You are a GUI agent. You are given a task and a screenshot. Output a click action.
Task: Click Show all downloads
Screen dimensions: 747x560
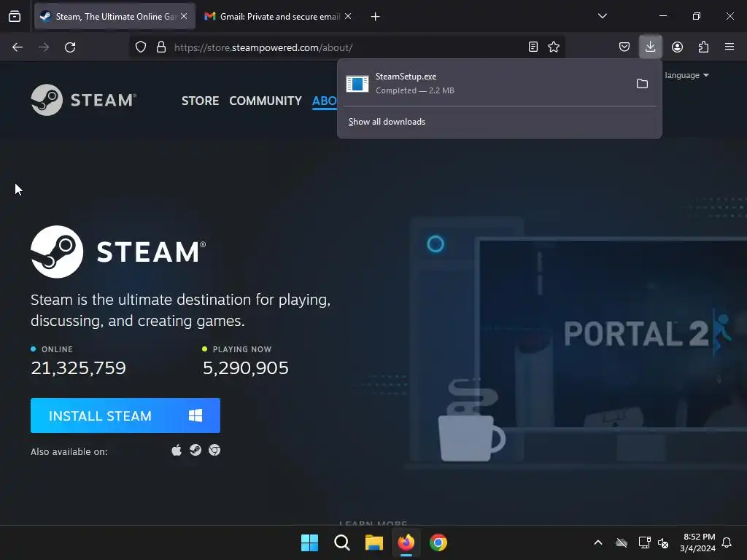pyautogui.click(x=387, y=122)
